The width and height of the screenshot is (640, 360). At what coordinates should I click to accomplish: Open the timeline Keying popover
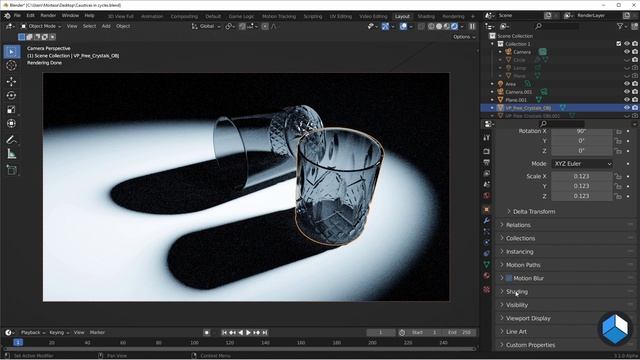[x=59, y=333]
